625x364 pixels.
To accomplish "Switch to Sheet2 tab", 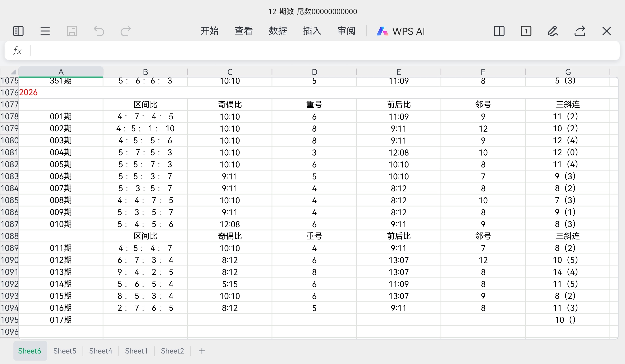I will point(172,351).
